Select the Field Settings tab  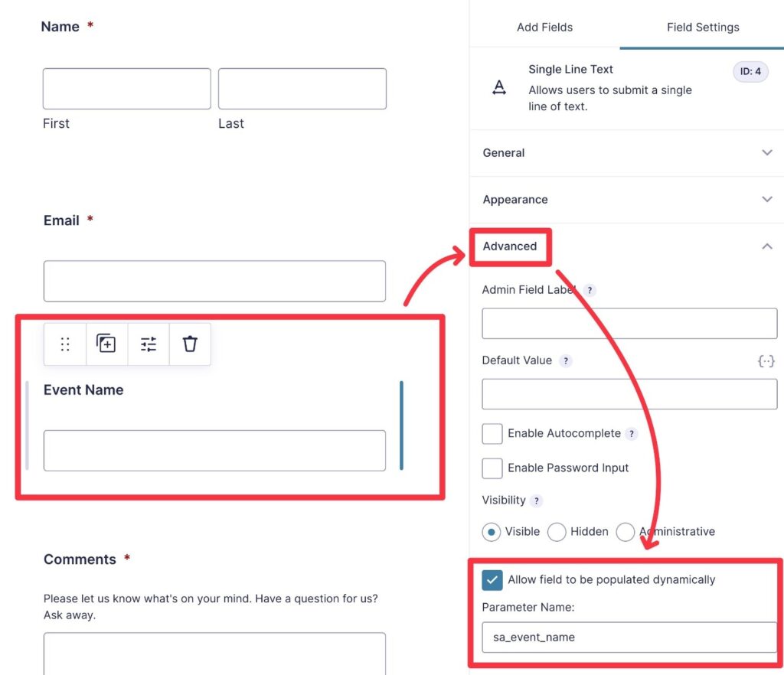coord(702,27)
